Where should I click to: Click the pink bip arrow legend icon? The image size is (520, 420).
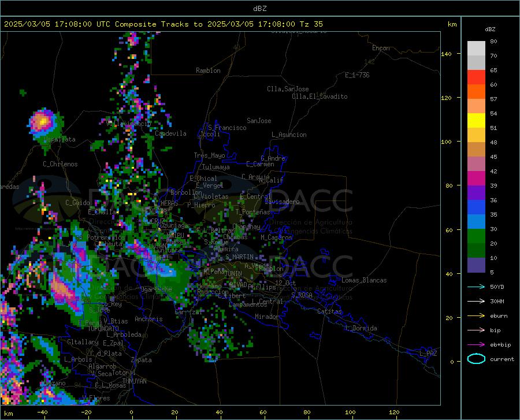click(476, 330)
